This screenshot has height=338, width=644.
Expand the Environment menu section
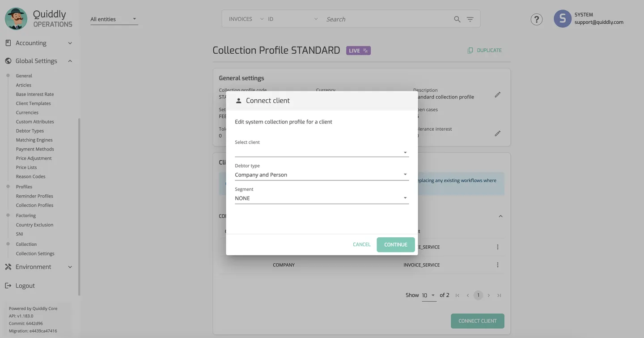39,267
